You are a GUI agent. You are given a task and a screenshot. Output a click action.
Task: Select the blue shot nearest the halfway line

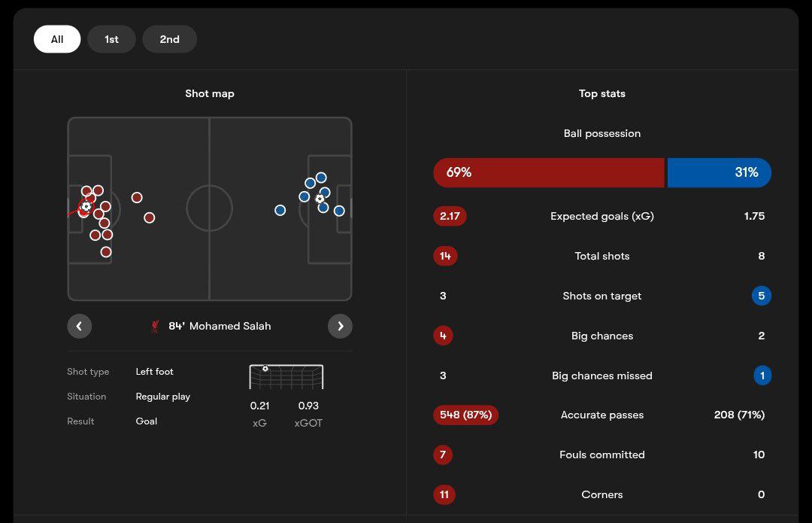280,210
